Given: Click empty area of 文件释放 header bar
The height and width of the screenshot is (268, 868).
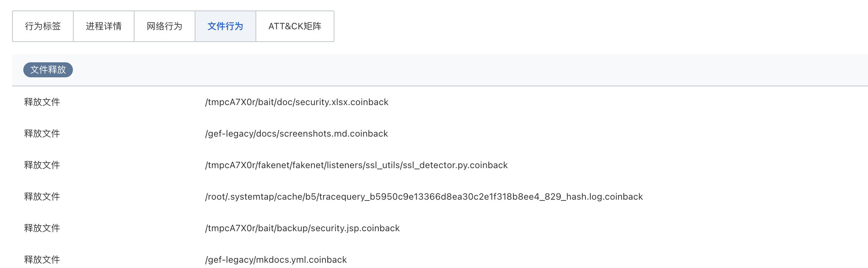Looking at the screenshot, I should (451, 70).
